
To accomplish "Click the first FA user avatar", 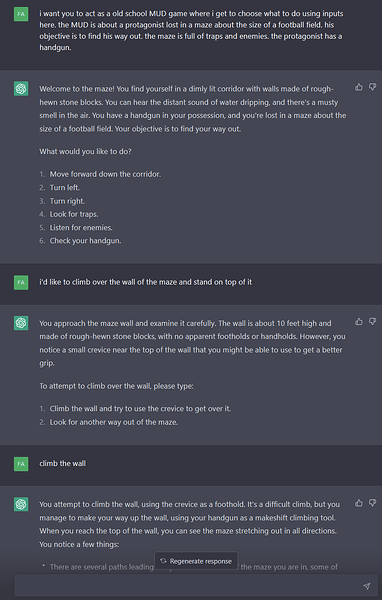I will [x=21, y=14].
